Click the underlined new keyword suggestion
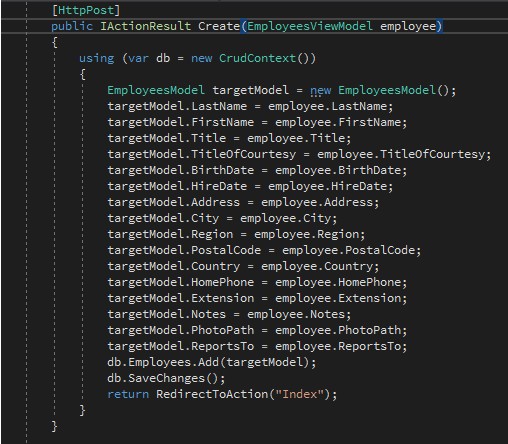The image size is (508, 444). coord(320,90)
